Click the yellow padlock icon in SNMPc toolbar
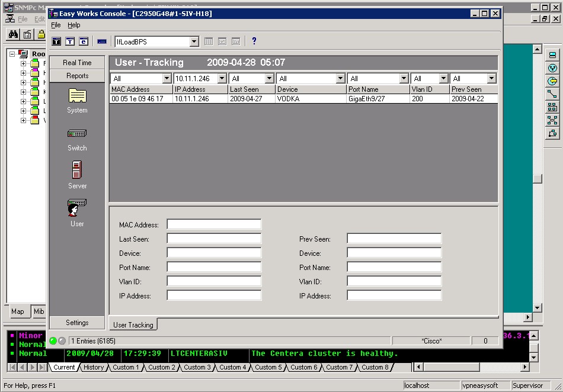563x392 pixels. pos(41,34)
